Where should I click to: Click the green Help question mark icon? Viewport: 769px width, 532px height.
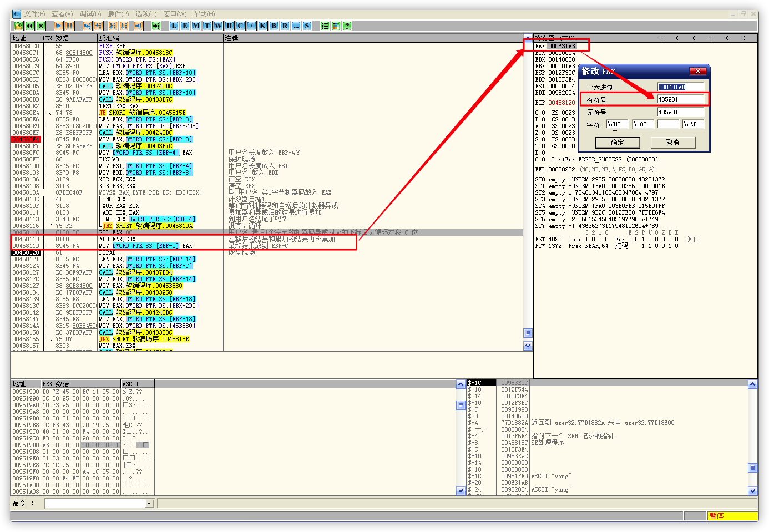347,26
